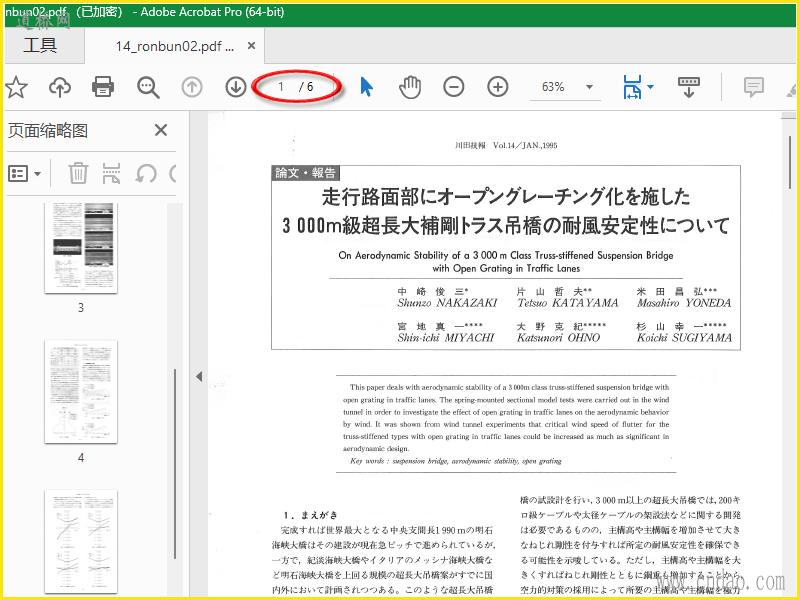The width and height of the screenshot is (800, 600).
Task: Activate the hand pan tool
Action: pos(410,87)
